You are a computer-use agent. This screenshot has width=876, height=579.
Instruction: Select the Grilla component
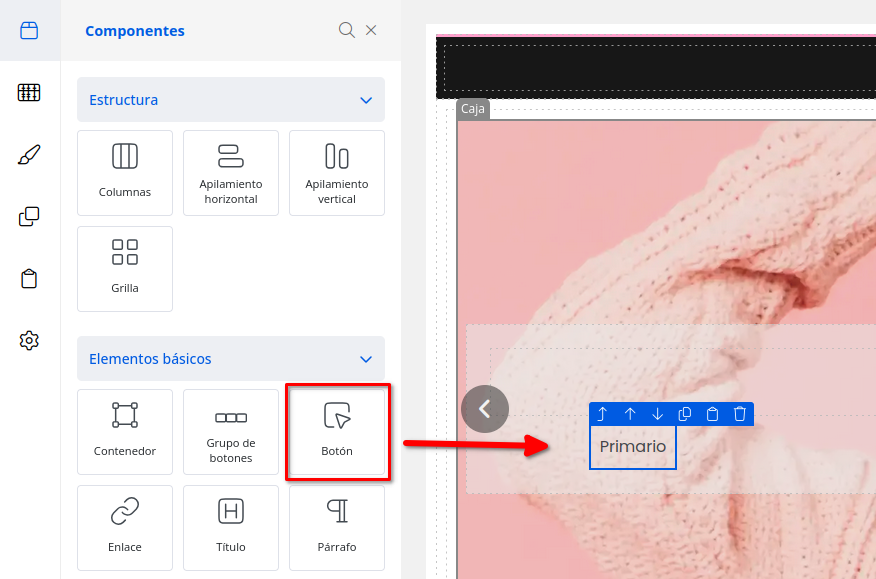[x=125, y=268]
